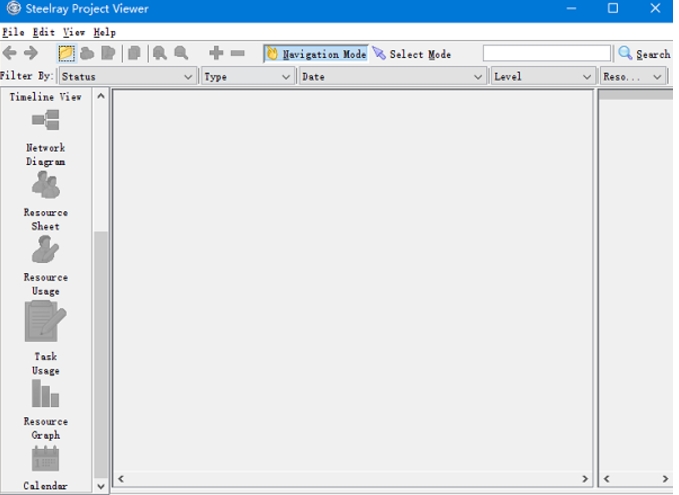Screen dimensions: 679x495
Task: Select the Timeline View label
Action: tap(45, 97)
